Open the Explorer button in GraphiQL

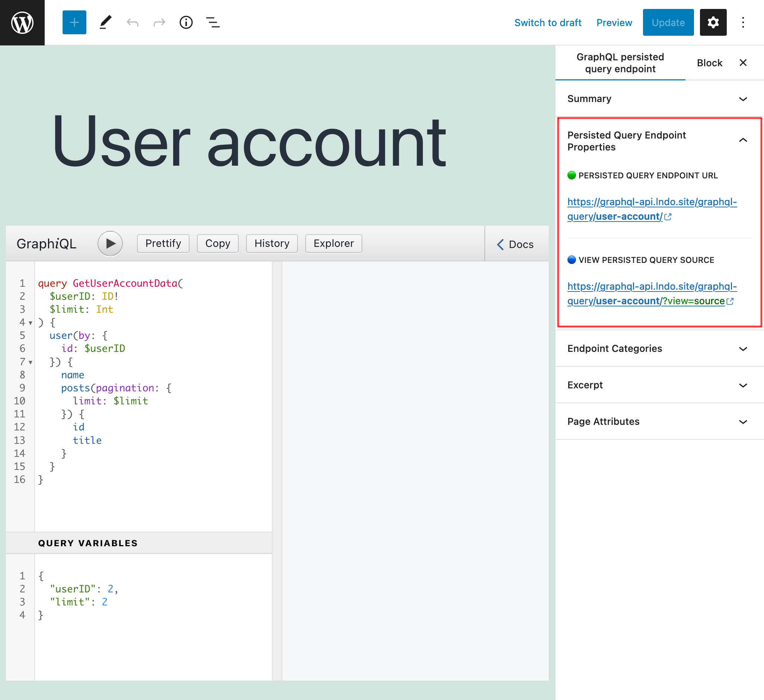click(334, 243)
